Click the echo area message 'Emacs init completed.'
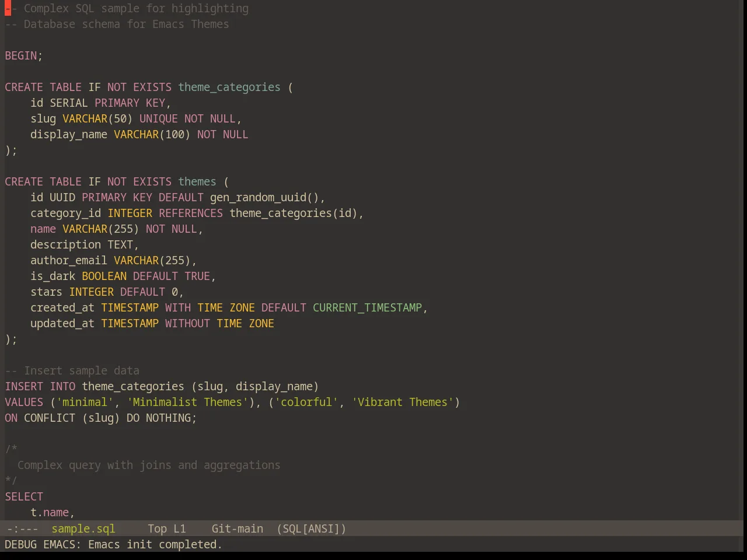Image resolution: width=747 pixels, height=560 pixels. (x=155, y=544)
